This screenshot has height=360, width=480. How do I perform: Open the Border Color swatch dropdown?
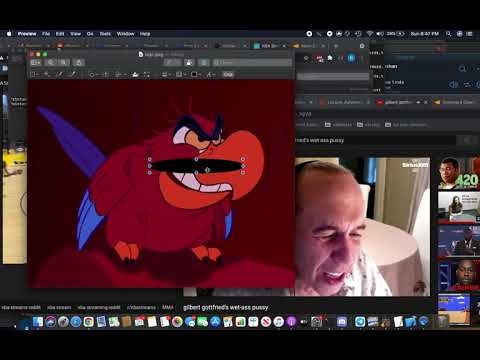click(x=180, y=75)
